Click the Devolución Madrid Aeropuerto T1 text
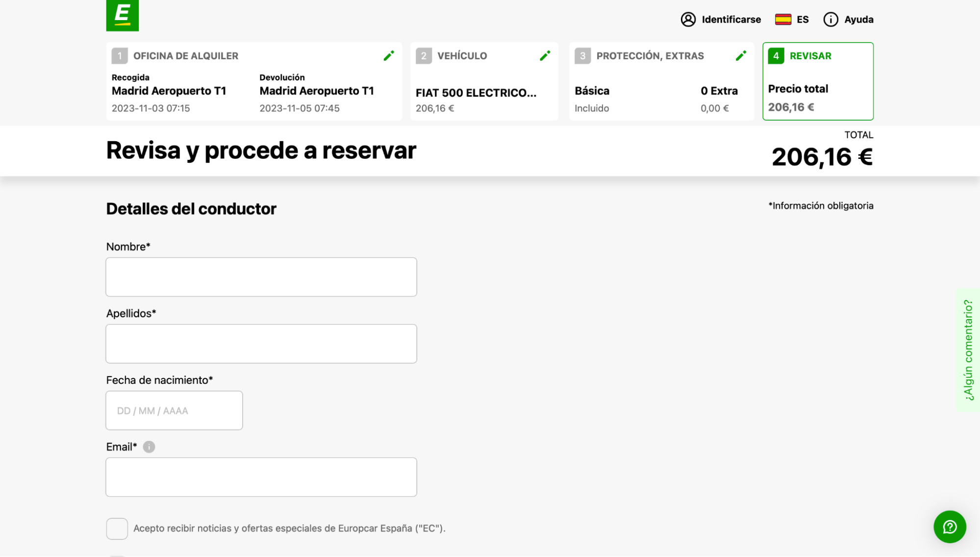The image size is (980, 557). pos(317,91)
